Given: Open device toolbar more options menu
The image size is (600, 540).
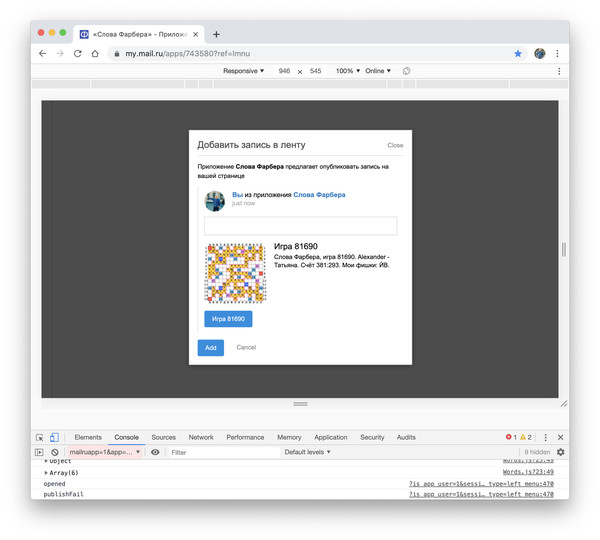Looking at the screenshot, I should pos(559,71).
